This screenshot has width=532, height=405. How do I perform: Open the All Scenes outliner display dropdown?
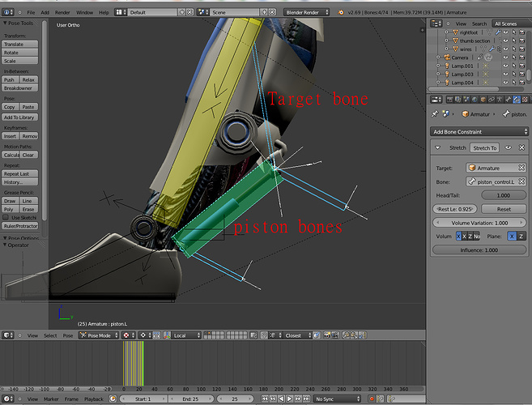pyautogui.click(x=511, y=23)
